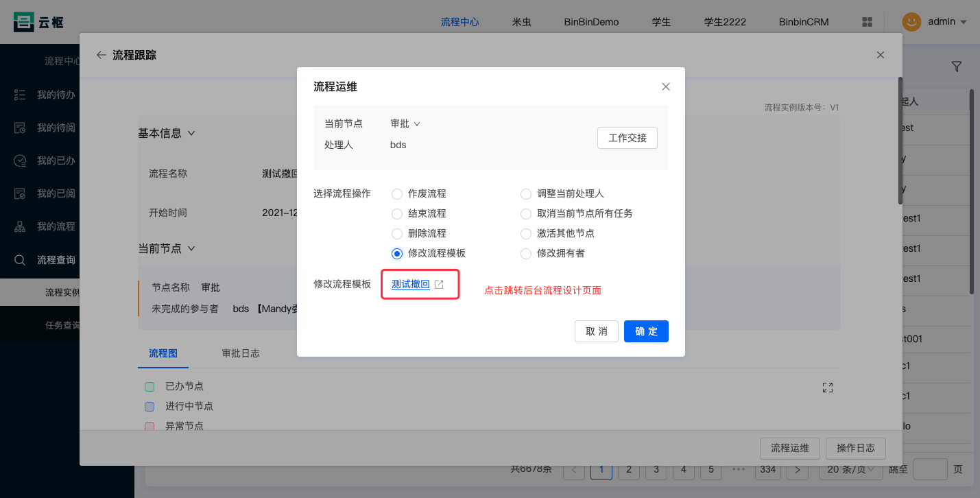Go to page 2 in pagination
Image resolution: width=980 pixels, height=498 pixels.
pos(629,470)
